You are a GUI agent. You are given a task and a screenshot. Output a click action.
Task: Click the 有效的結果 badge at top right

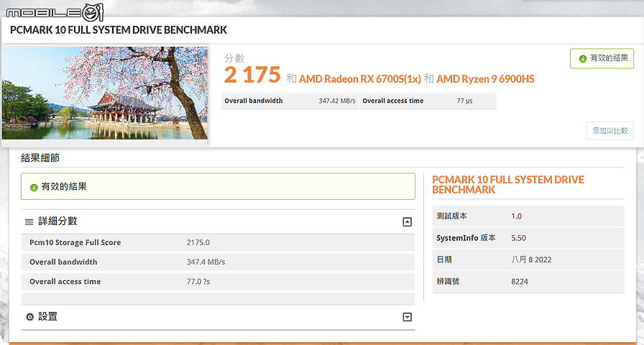602,58
